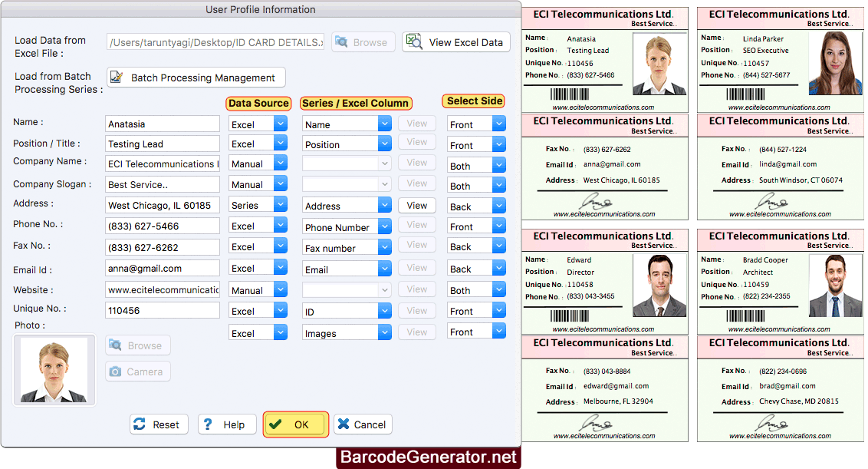The height and width of the screenshot is (469, 868).
Task: Click the Website input field
Action: tap(163, 289)
